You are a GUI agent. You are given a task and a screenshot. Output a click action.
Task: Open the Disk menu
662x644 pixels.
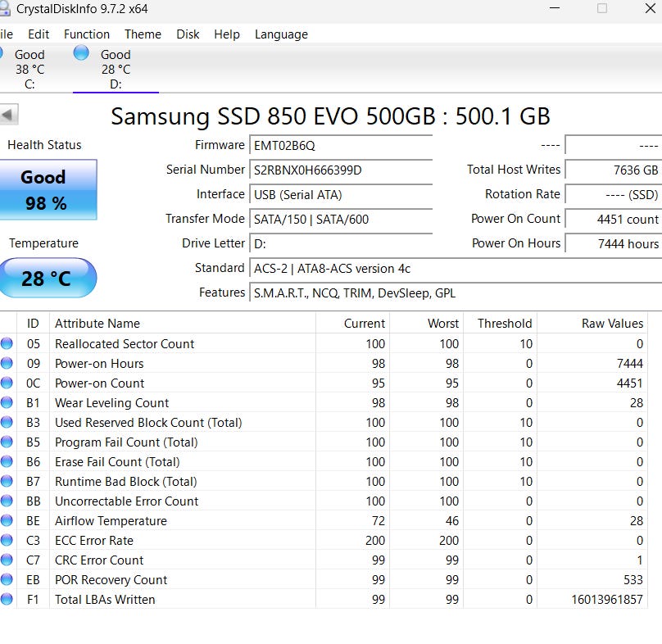[x=188, y=34]
